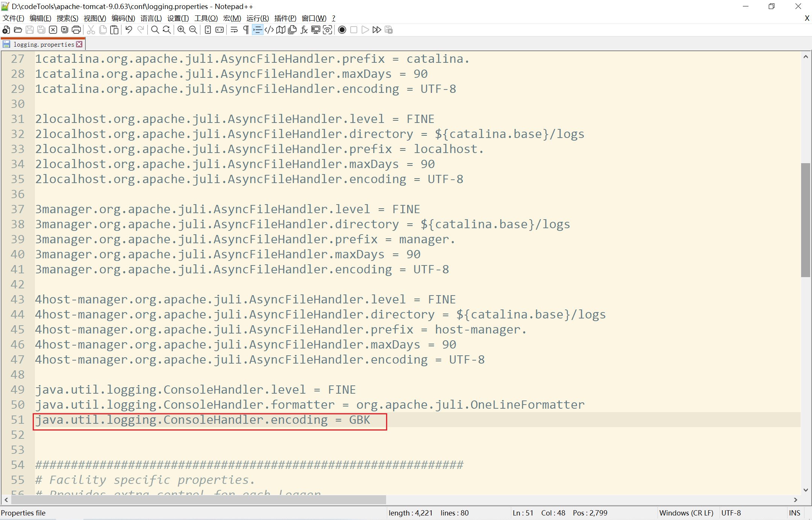Screen dimensions: 812x520
Task: Open 插件(P) menu
Action: point(285,18)
